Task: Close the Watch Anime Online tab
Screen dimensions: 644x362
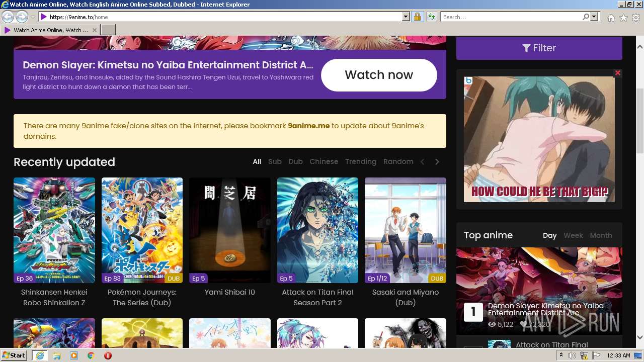Action: tap(95, 30)
